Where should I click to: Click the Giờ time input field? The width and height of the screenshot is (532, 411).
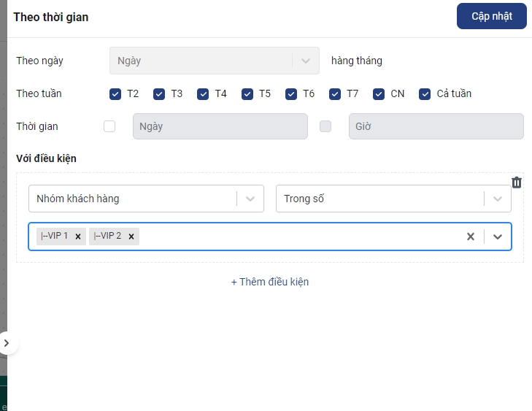tap(436, 126)
